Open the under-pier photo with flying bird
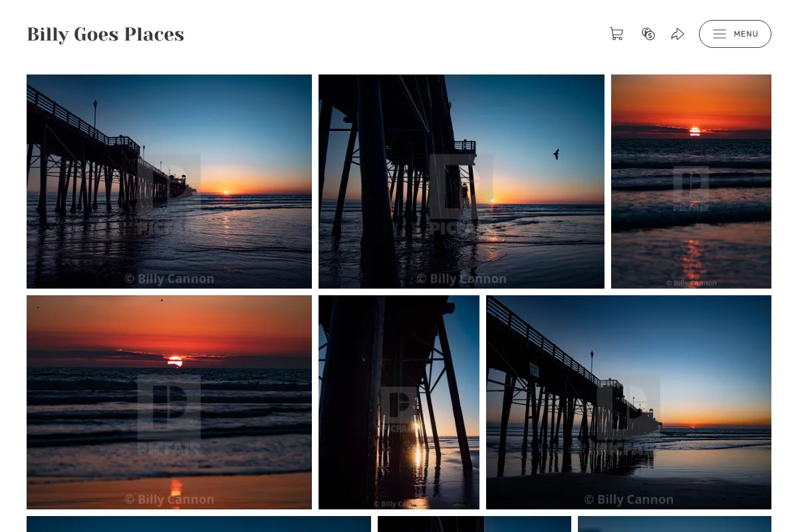The height and width of the screenshot is (532, 798). click(x=462, y=182)
